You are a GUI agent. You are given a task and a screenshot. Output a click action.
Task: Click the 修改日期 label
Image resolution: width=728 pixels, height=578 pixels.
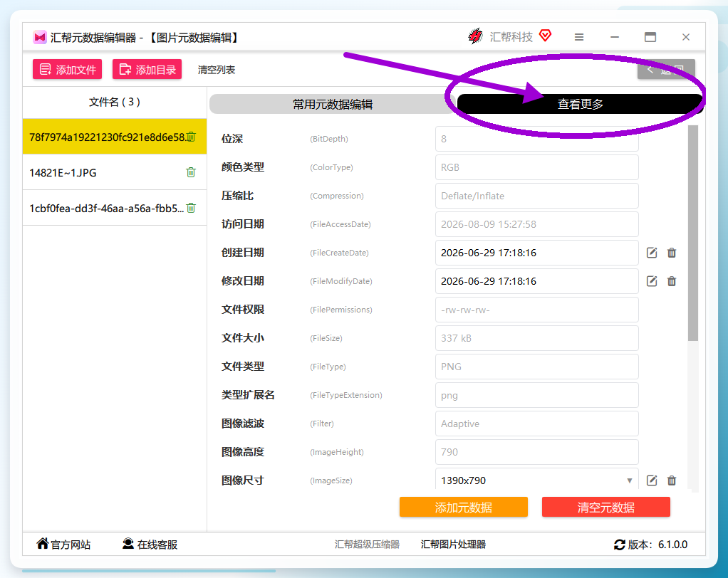tap(243, 281)
